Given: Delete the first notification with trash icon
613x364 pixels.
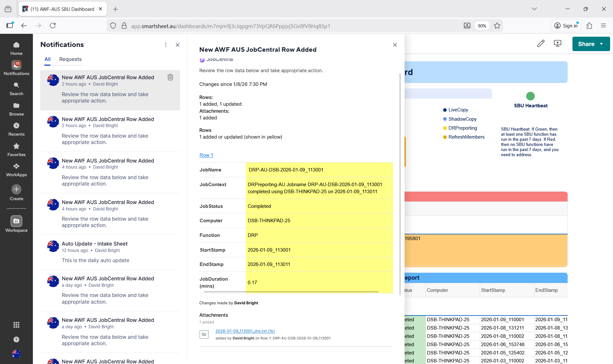Looking at the screenshot, I should pos(170,77).
